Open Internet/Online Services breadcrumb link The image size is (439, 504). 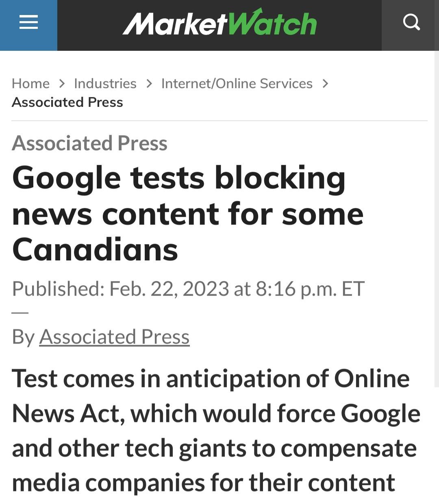(x=237, y=84)
